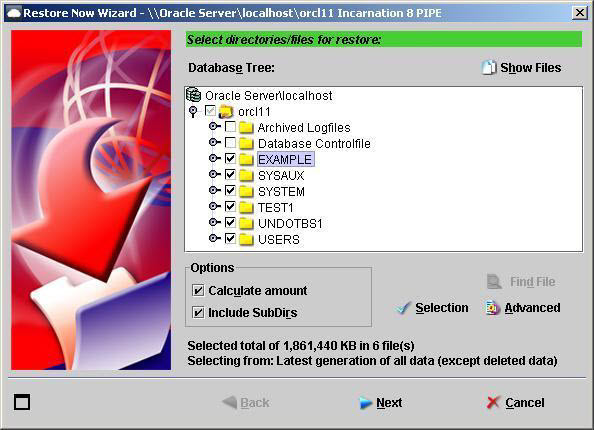Select the Oracle Server\localhost root label
Image resolution: width=594 pixels, height=430 pixels.
(x=269, y=95)
